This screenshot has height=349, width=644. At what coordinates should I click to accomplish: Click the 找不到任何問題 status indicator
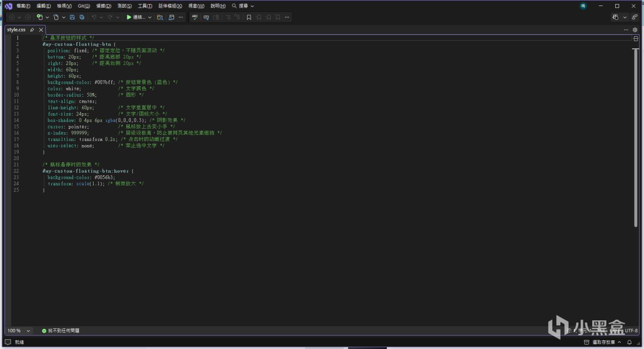[x=60, y=331]
